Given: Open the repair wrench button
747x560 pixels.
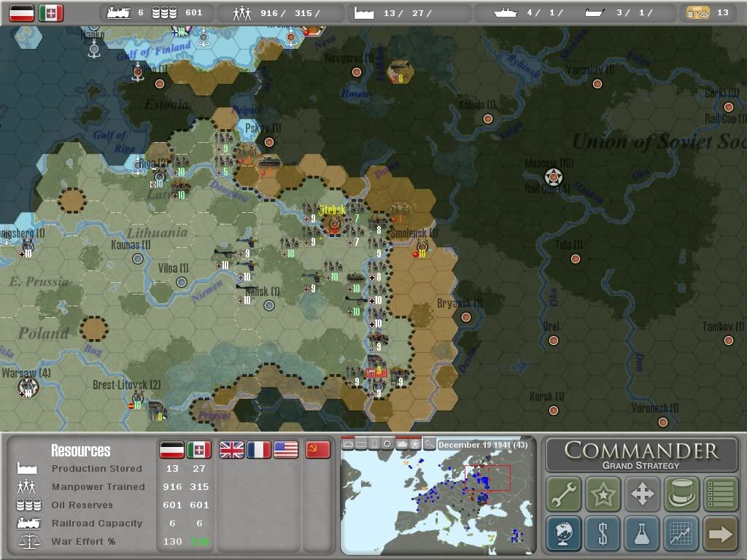Looking at the screenshot, I should point(564,494).
